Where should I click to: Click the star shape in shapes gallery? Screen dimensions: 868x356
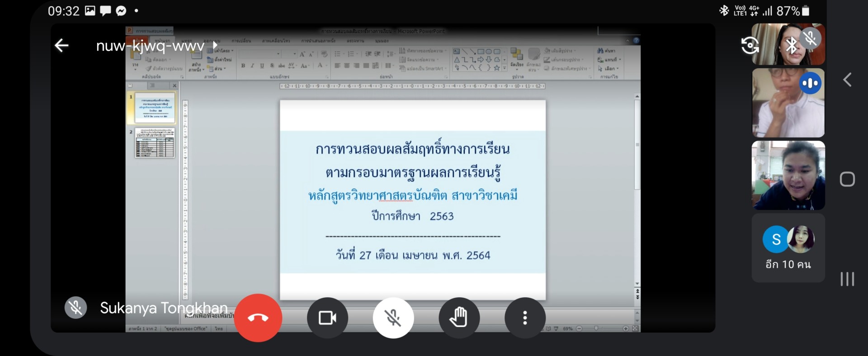[x=497, y=68]
